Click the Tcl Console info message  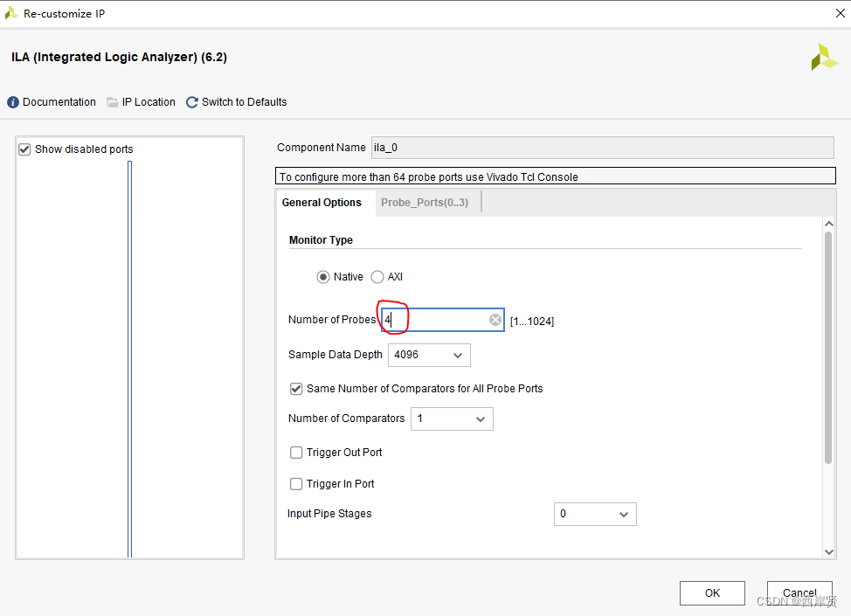(555, 176)
